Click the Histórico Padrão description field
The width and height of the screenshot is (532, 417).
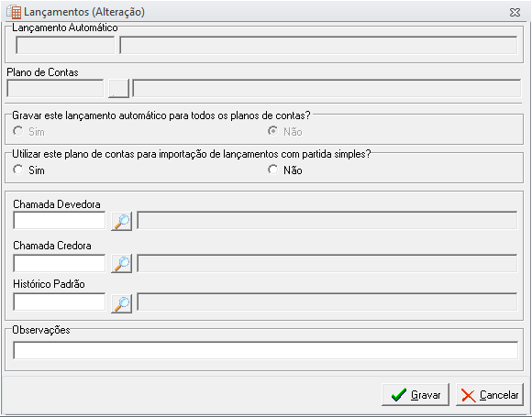click(327, 302)
